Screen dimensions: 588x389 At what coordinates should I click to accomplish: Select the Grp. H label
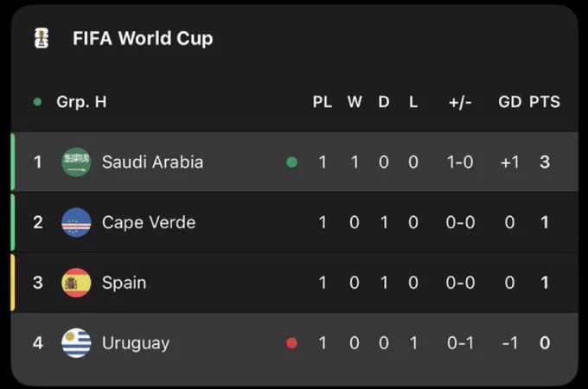tap(82, 102)
